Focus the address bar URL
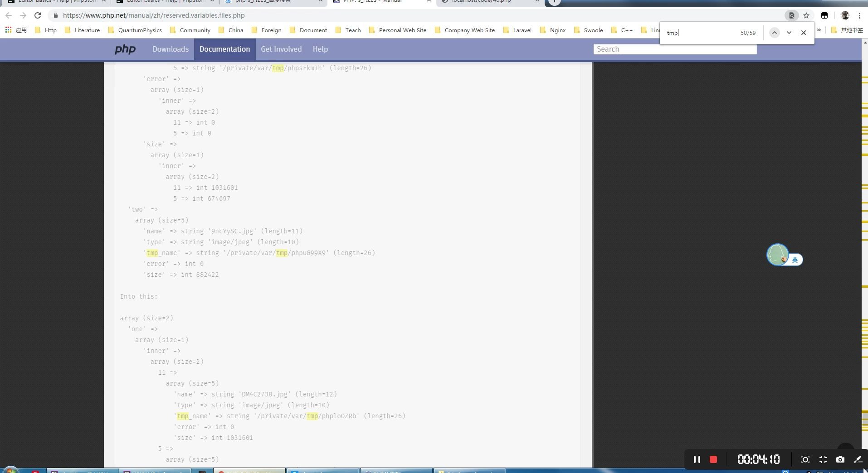868x473 pixels. (x=154, y=15)
